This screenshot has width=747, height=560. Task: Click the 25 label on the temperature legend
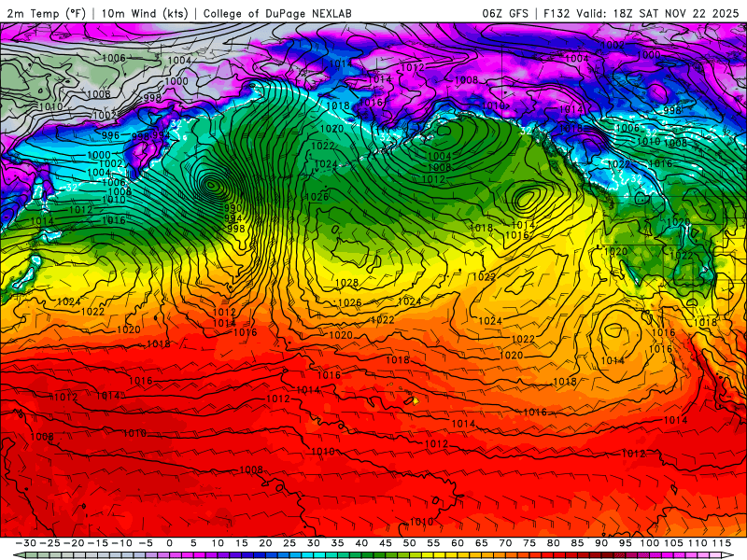[x=289, y=543]
